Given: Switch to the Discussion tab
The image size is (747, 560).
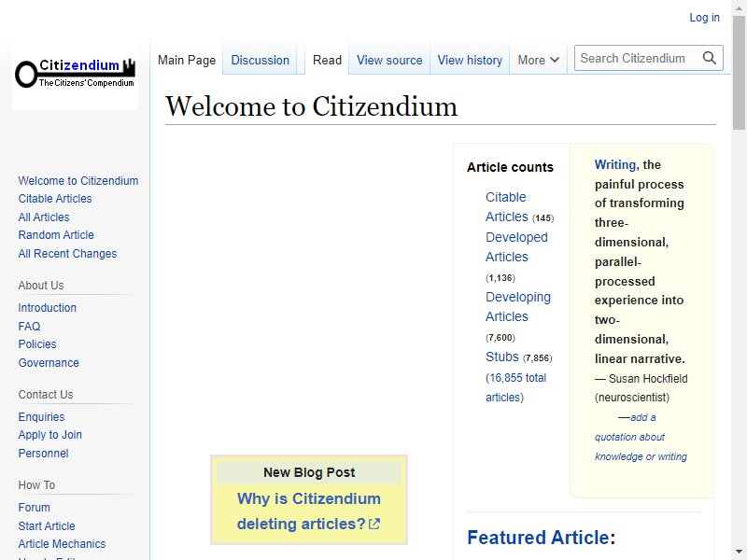Looking at the screenshot, I should pos(261,60).
